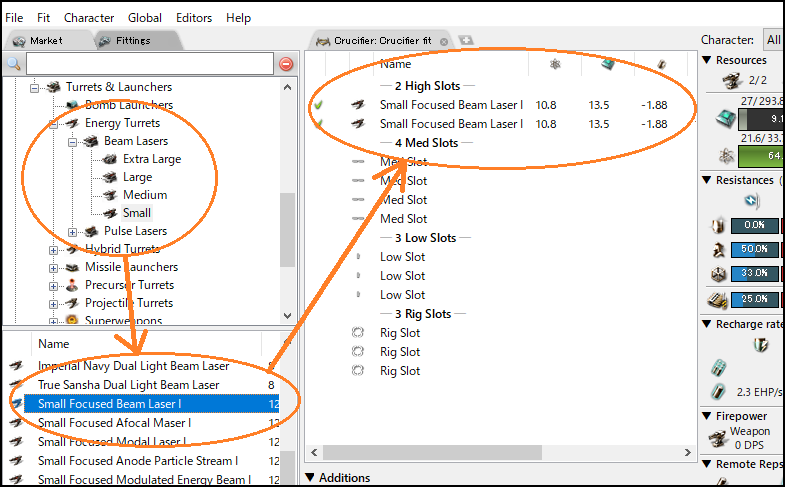This screenshot has height=487, width=785.
Task: Collapse the Resources panel section
Action: coord(708,61)
